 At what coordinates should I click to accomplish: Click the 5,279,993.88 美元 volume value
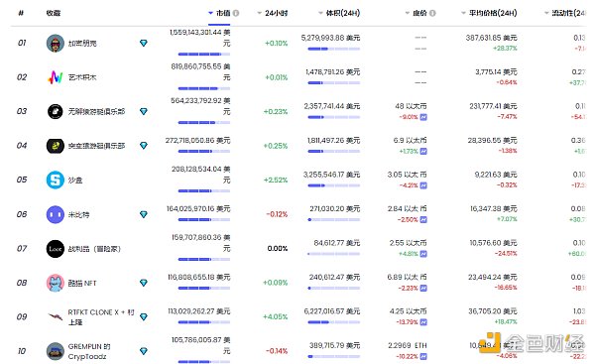click(x=330, y=38)
